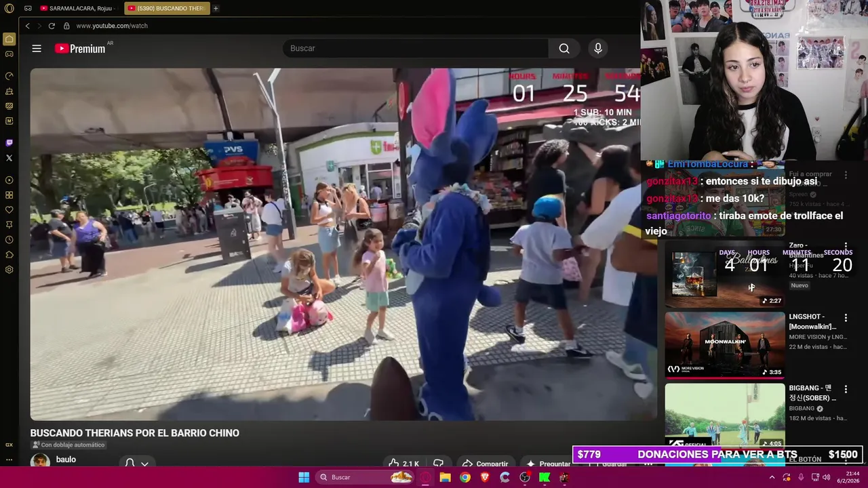Open the sidebar GX Control speedometer icon
This screenshot has height=488, width=868.
coord(9,76)
